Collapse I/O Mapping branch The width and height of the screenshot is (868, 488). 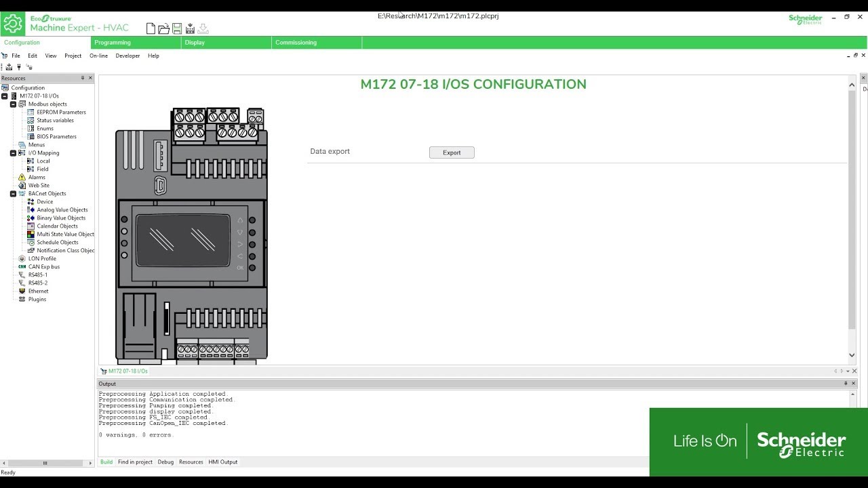coord(13,153)
